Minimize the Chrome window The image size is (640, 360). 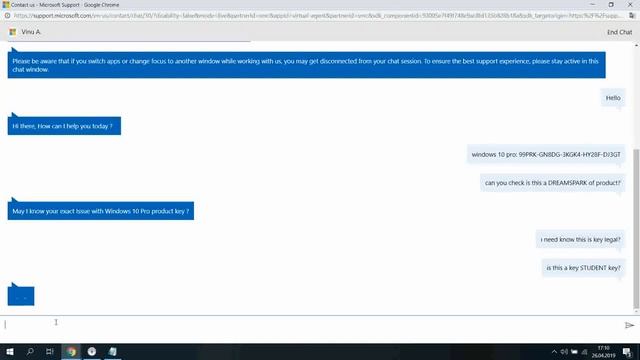point(592,4)
